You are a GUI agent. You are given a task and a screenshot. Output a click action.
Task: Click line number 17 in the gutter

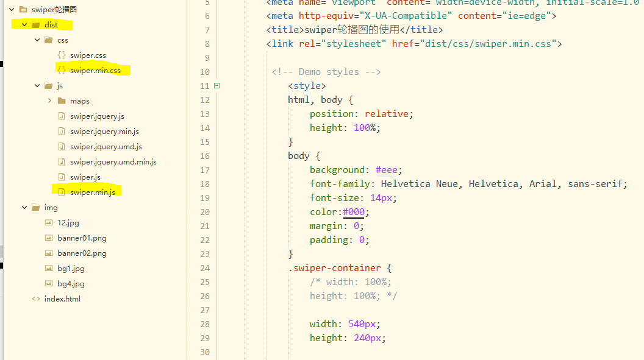click(x=204, y=169)
